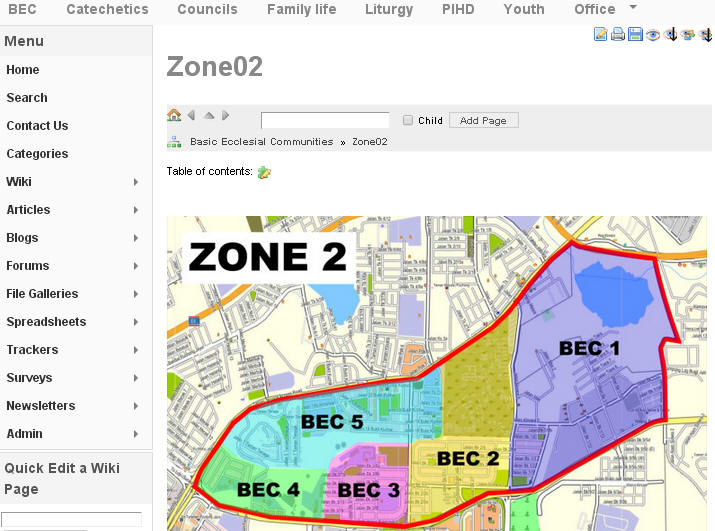
Task: Open Basic Ecclesial Communities breadcrumb link
Action: click(x=261, y=142)
